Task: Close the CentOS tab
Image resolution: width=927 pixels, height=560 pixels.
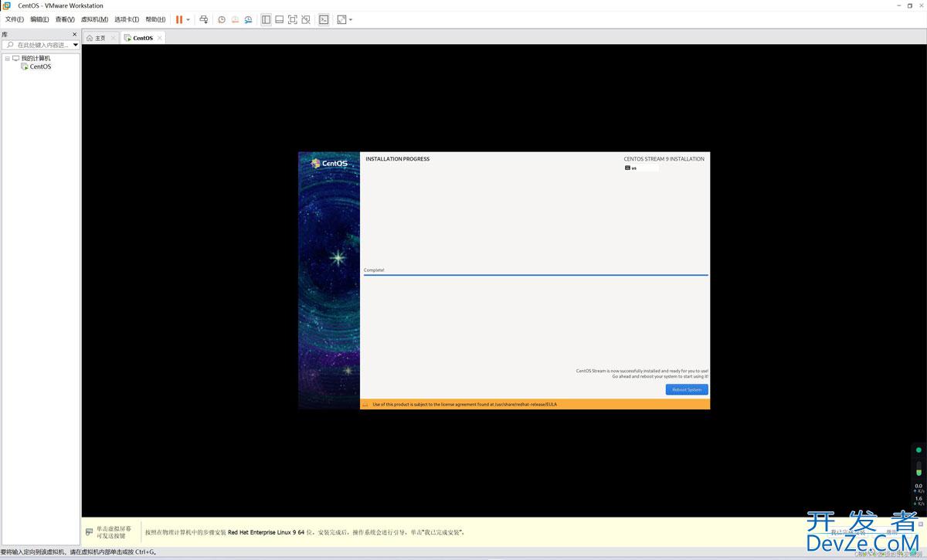Action: (160, 38)
